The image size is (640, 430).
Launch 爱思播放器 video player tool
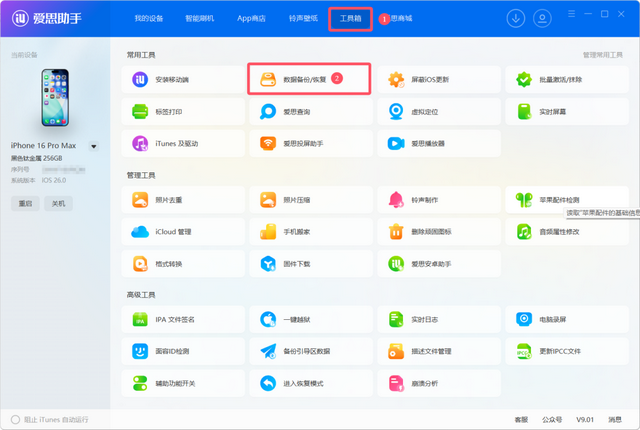pyautogui.click(x=439, y=144)
